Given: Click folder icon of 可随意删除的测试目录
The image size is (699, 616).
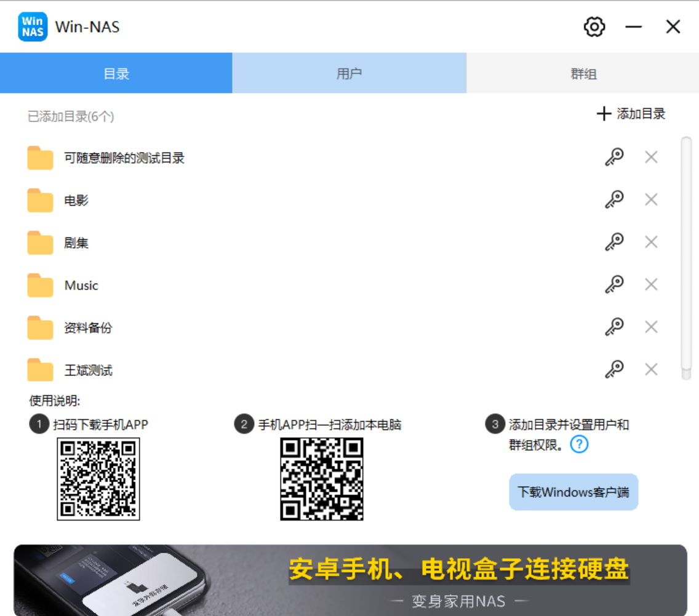Looking at the screenshot, I should click(x=40, y=158).
